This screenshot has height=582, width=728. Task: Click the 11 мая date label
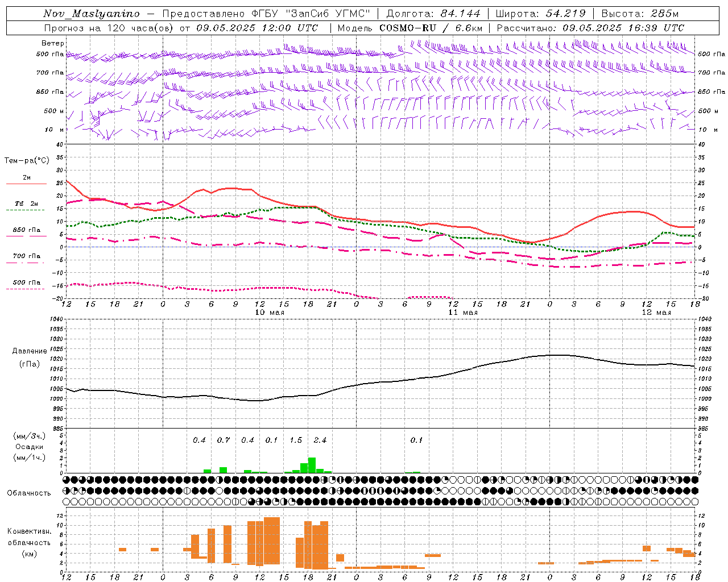[462, 313]
